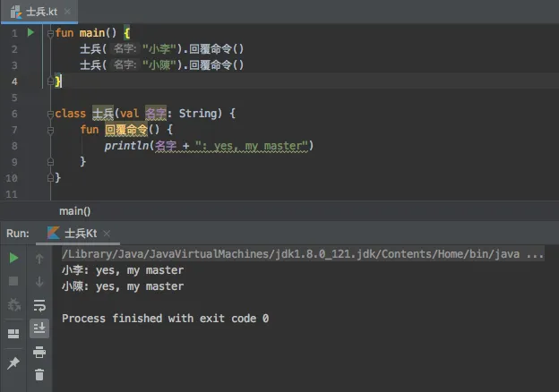Click the java command path line in console
The width and height of the screenshot is (559, 392).
(303, 254)
